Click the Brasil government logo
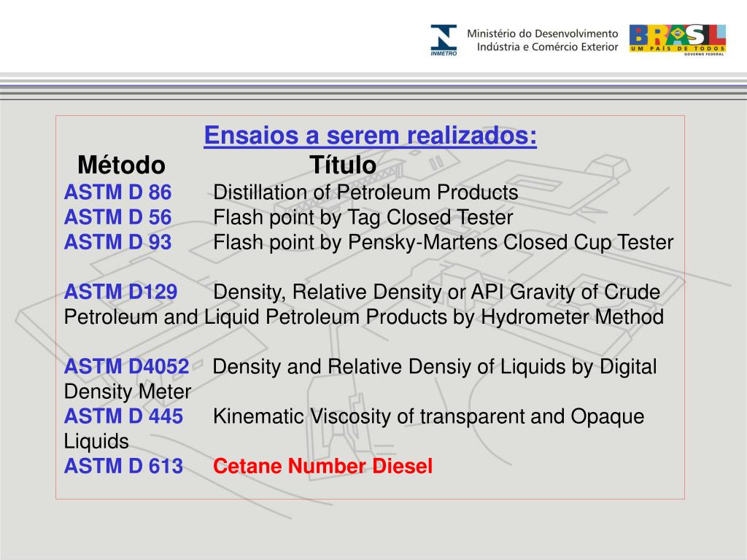This screenshot has width=747, height=560. click(x=678, y=40)
